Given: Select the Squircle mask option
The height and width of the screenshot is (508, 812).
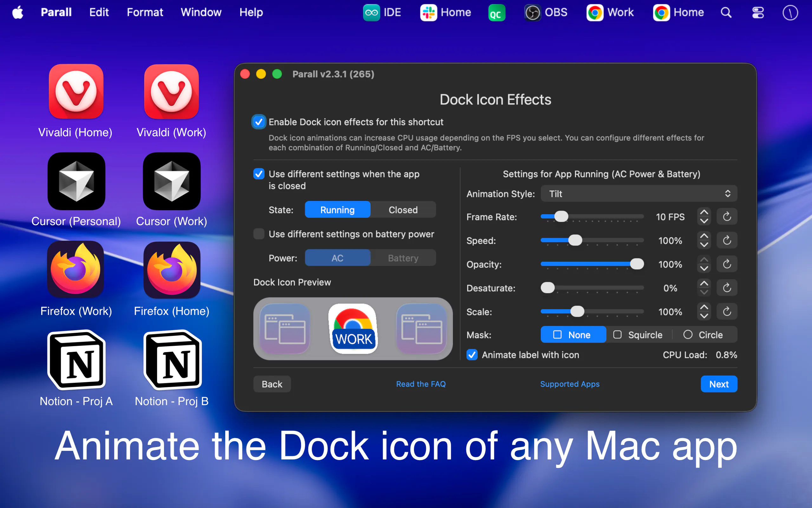Looking at the screenshot, I should 638,335.
